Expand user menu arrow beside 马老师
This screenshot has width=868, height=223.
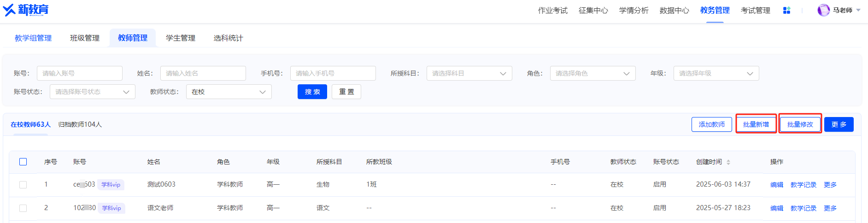pyautogui.click(x=858, y=10)
